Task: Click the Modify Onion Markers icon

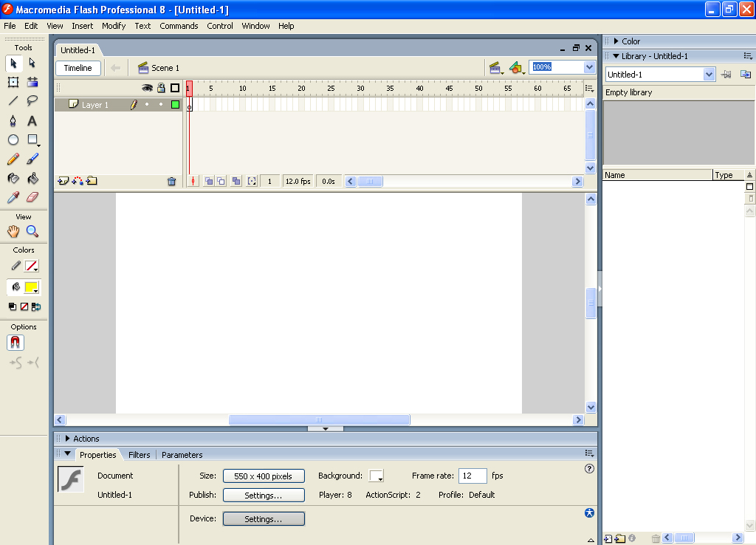Action: tap(252, 182)
